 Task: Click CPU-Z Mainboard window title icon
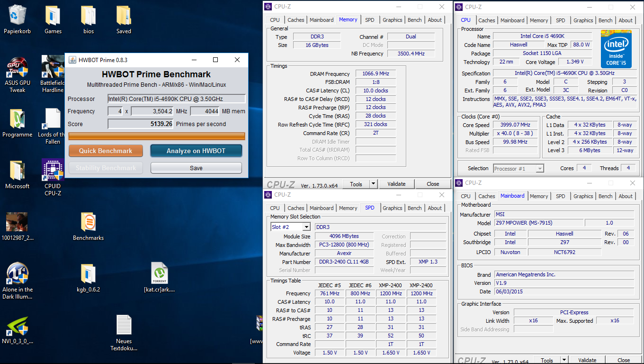[x=460, y=182]
